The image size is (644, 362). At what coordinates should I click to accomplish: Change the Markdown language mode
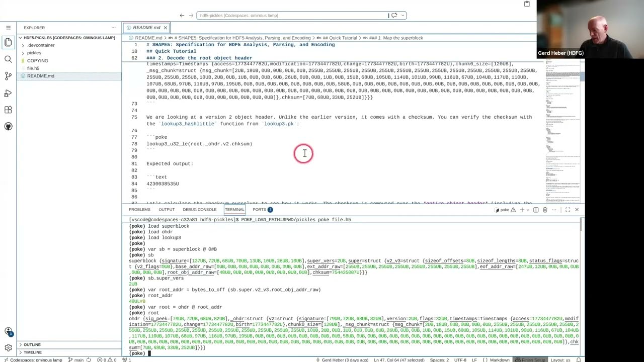coord(500,360)
